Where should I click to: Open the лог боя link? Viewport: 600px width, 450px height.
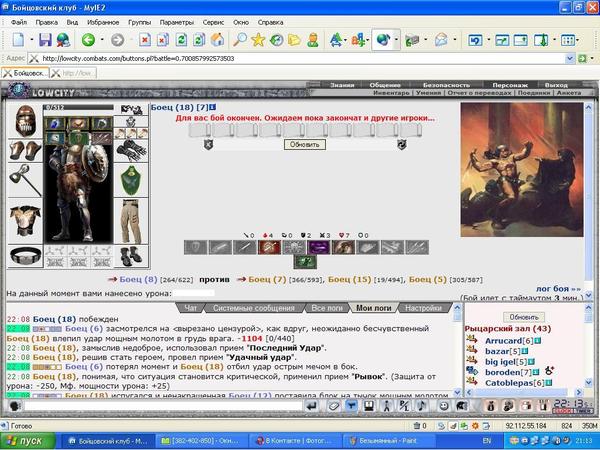(558, 289)
